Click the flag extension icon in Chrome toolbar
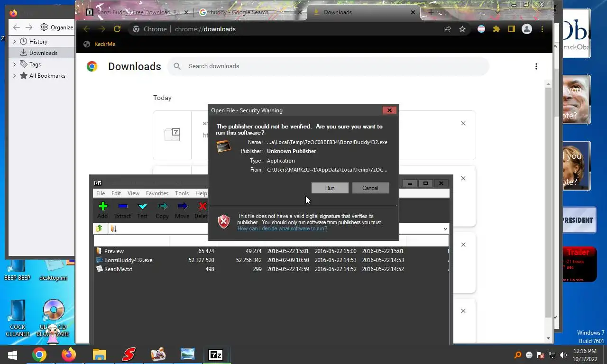Viewport: 607px width, 364px height. 481,29
